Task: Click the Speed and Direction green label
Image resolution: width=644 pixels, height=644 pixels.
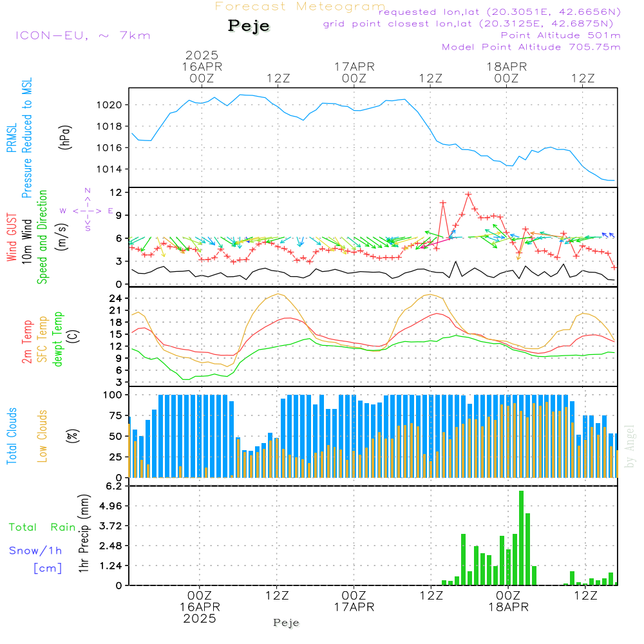Action: 42,237
